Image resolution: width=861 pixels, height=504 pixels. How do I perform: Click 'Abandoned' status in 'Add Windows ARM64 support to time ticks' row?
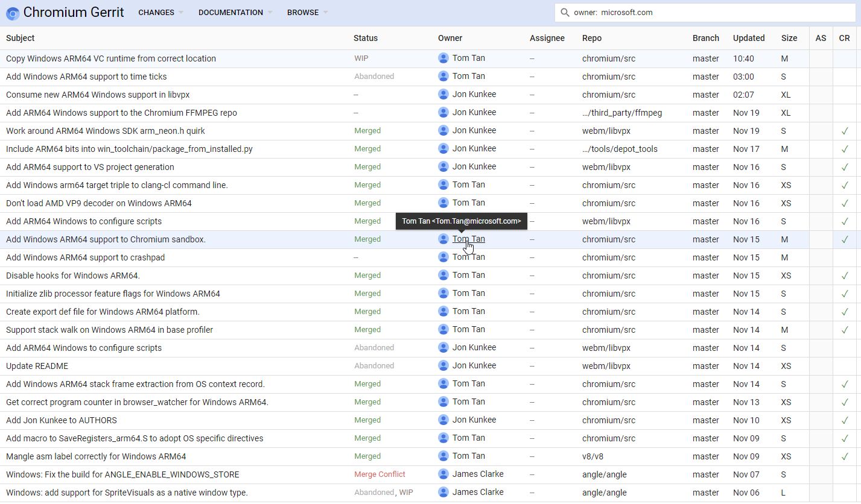point(374,77)
